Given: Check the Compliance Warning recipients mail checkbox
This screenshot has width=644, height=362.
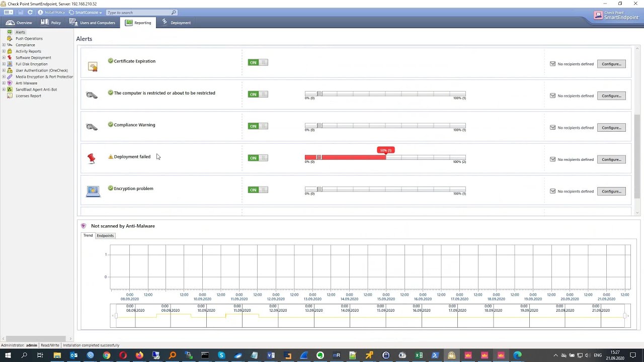Looking at the screenshot, I should (x=552, y=128).
